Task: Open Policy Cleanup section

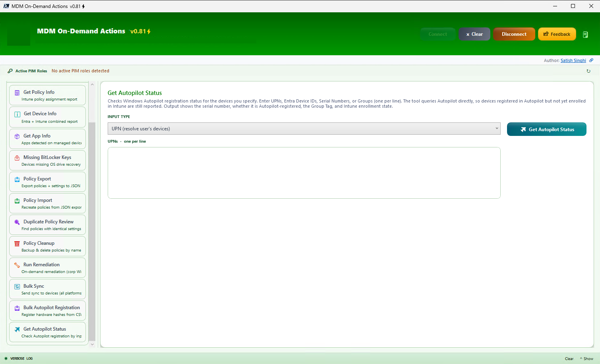Action: click(x=47, y=246)
